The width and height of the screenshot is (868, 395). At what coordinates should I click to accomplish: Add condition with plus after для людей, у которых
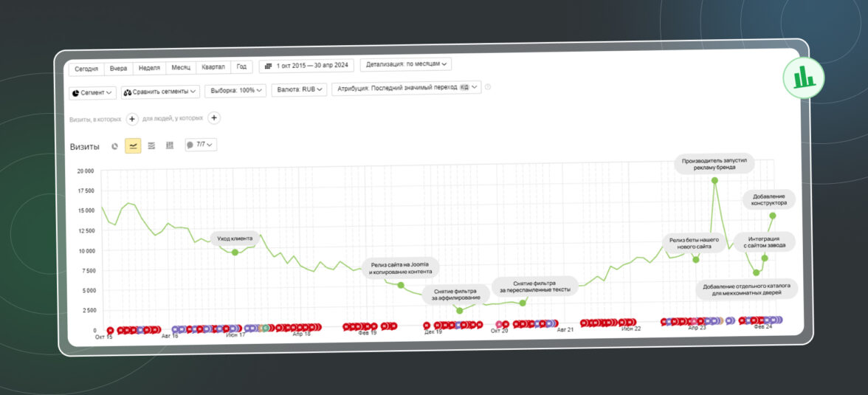[x=215, y=117]
